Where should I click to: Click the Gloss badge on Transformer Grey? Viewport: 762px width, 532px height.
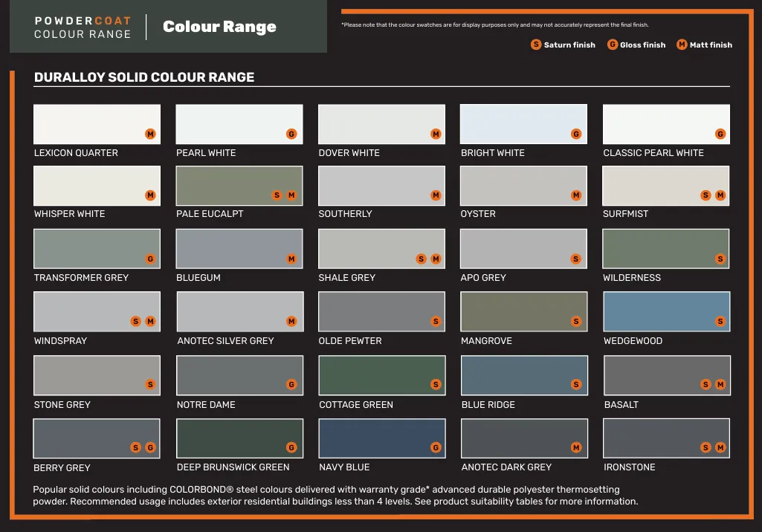[150, 259]
